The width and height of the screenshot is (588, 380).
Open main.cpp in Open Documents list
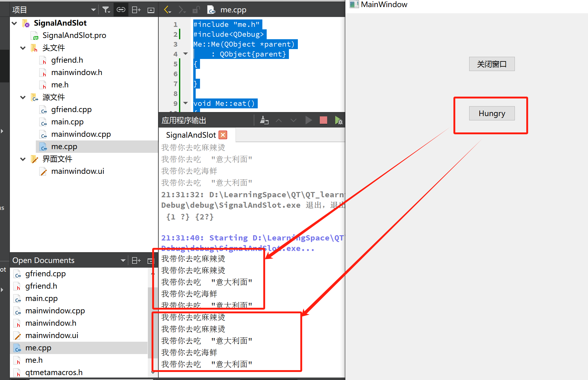click(41, 299)
